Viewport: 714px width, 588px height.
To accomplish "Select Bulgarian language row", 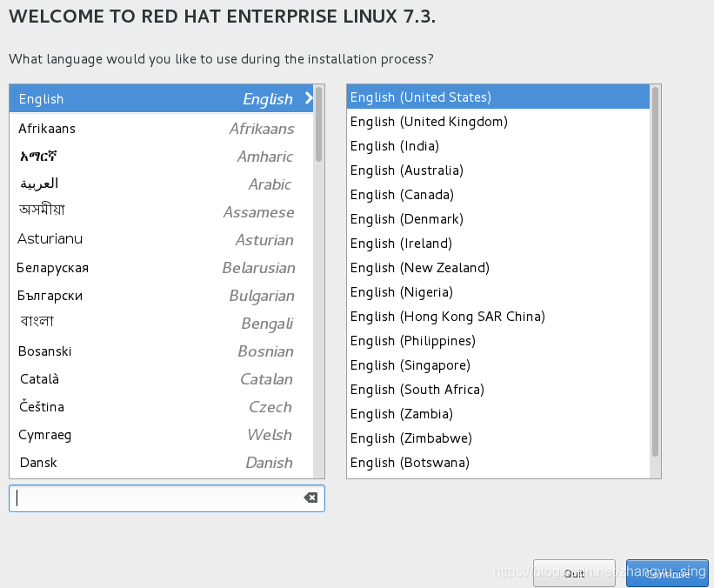I will [x=161, y=295].
